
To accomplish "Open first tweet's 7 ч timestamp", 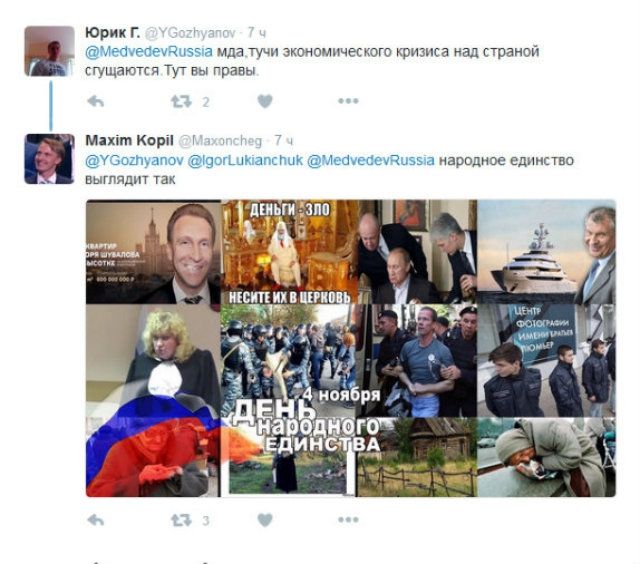I will tap(257, 33).
